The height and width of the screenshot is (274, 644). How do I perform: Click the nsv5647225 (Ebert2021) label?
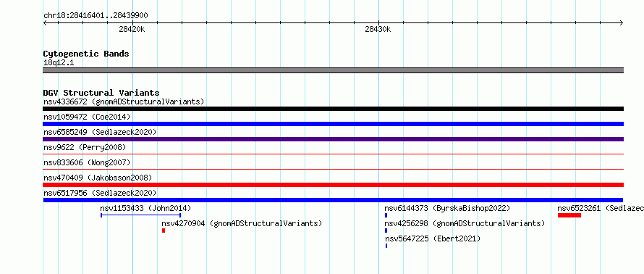[433, 238]
